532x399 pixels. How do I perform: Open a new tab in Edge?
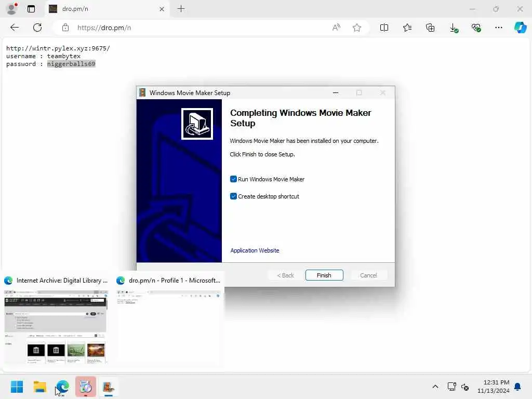pyautogui.click(x=181, y=9)
